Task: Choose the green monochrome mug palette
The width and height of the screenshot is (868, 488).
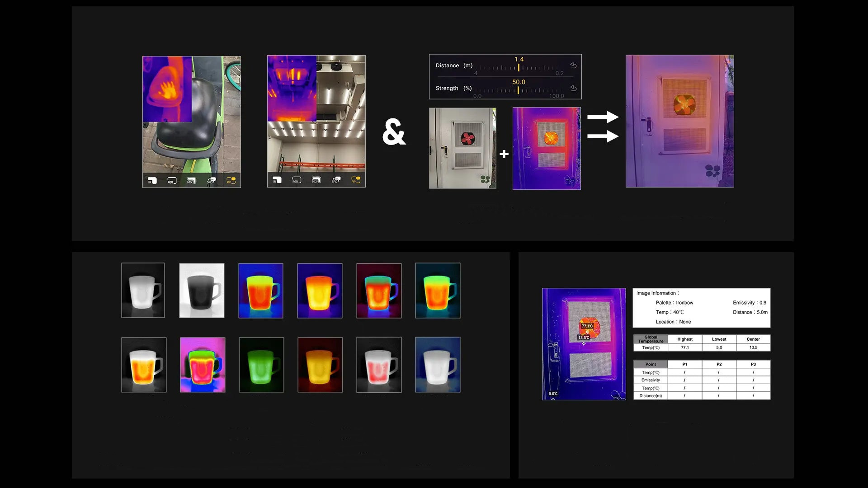Action: click(261, 365)
